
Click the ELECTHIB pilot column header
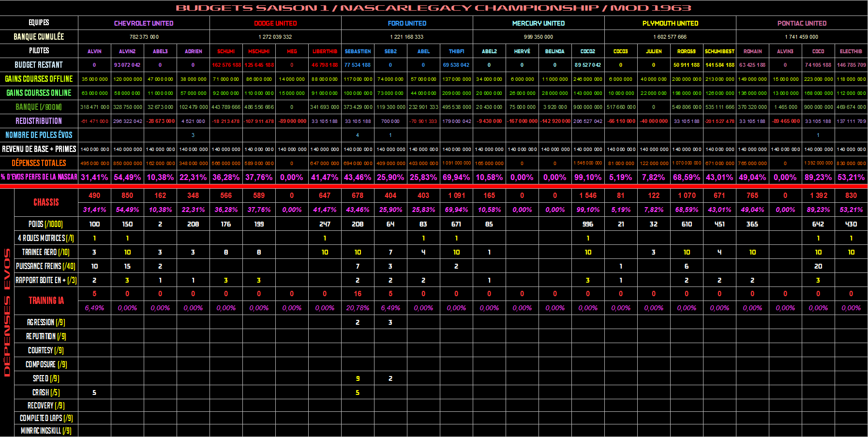click(851, 51)
